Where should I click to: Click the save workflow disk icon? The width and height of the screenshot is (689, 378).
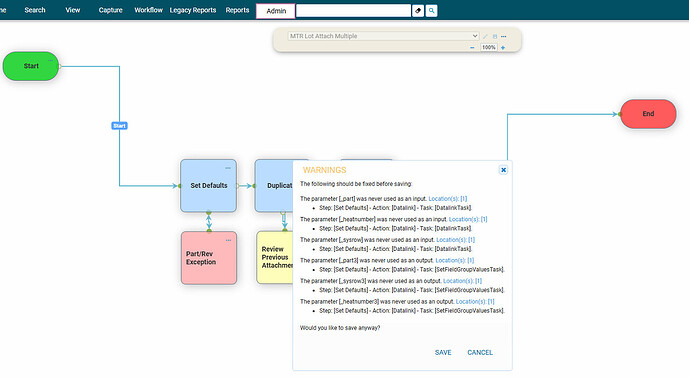point(495,36)
